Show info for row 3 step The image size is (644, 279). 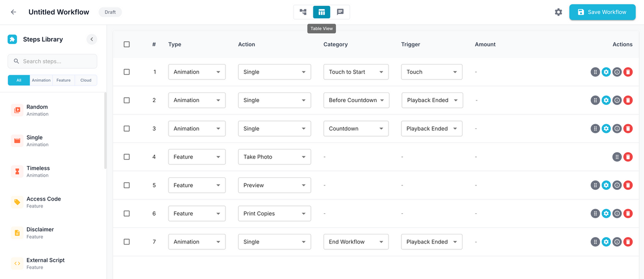(617, 128)
